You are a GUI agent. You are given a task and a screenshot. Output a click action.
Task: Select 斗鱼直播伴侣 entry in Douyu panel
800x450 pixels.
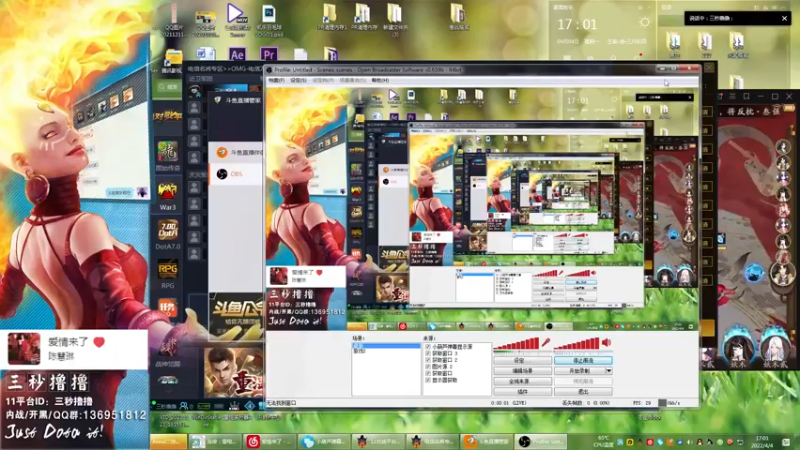(236, 152)
